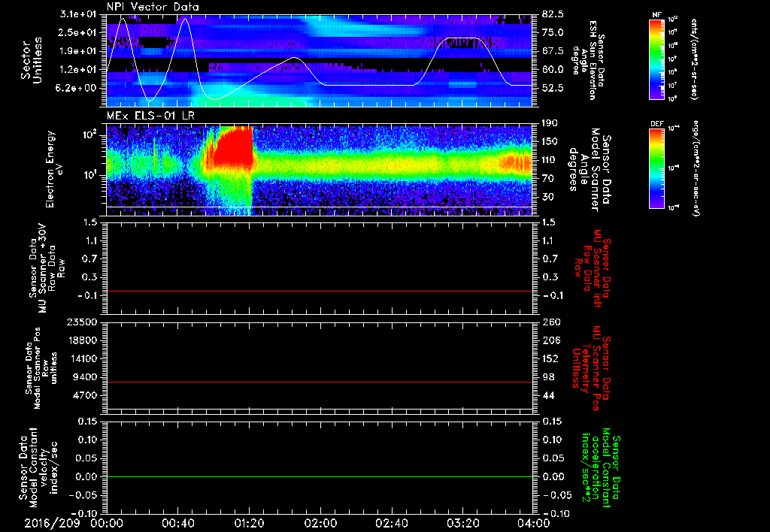This screenshot has height=532, width=770.
Task: Click the red MU Scanner Pos Telemetry label
Action: point(591,368)
